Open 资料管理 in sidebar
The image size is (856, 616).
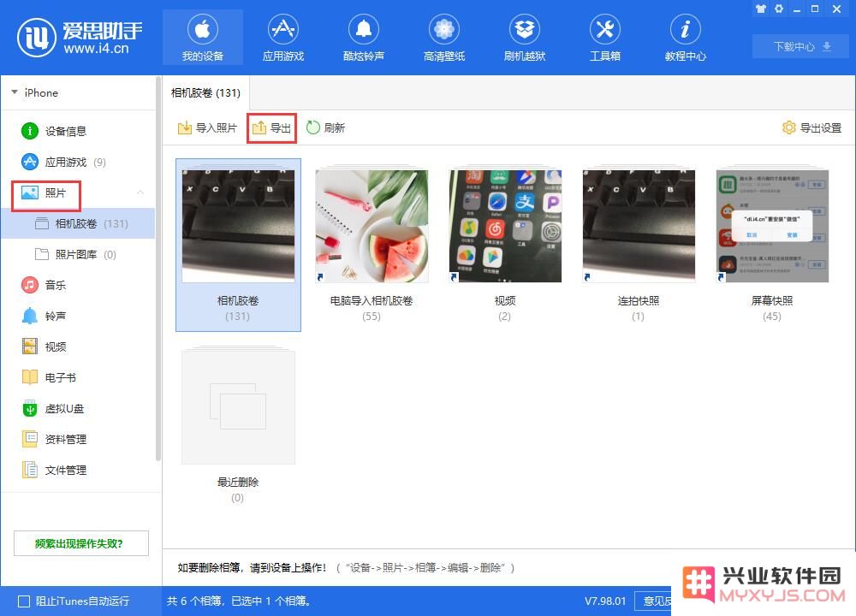point(78,439)
